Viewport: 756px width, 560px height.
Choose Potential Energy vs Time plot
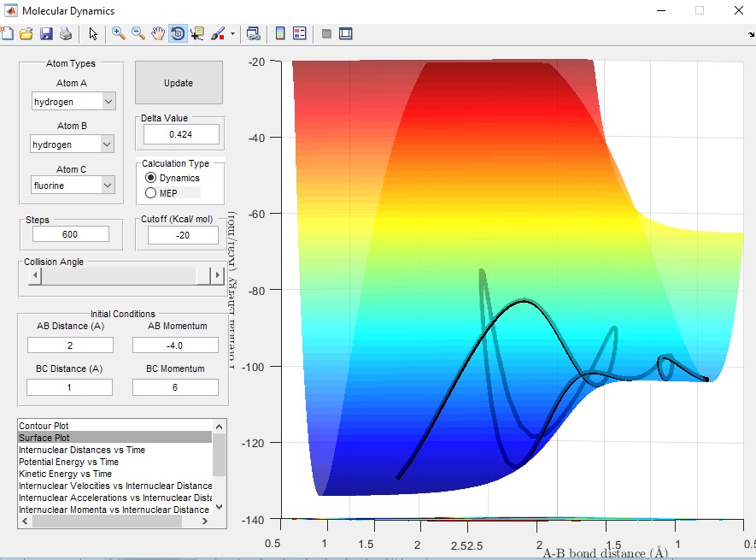pyautogui.click(x=68, y=462)
